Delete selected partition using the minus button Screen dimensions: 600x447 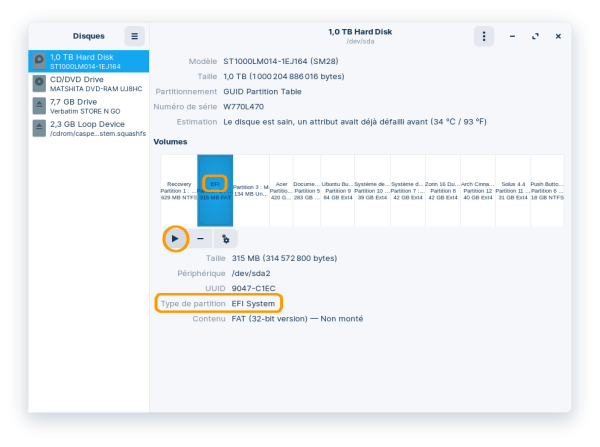200,239
